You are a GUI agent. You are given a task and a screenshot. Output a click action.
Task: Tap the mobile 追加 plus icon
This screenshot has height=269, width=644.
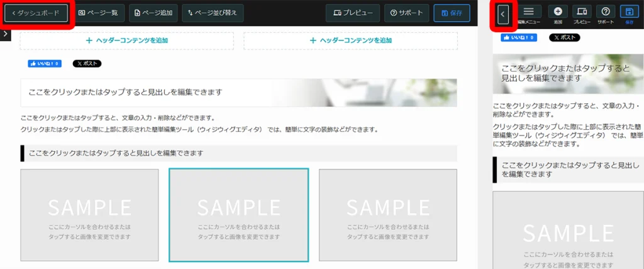click(x=557, y=12)
